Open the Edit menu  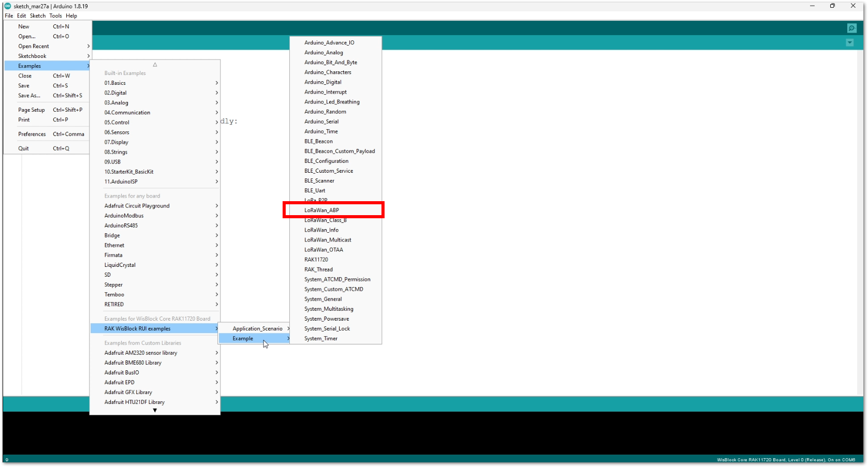pyautogui.click(x=21, y=16)
